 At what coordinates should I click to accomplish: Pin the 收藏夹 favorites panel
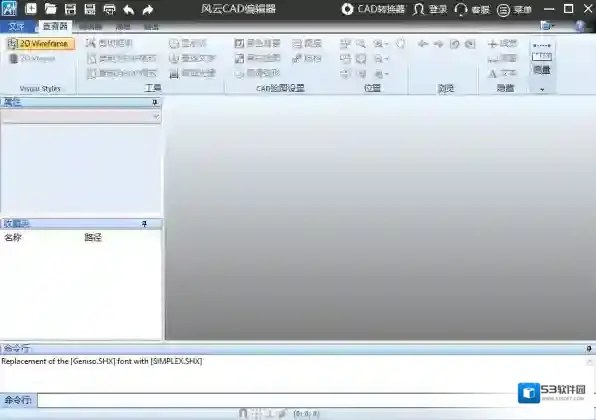point(144,224)
